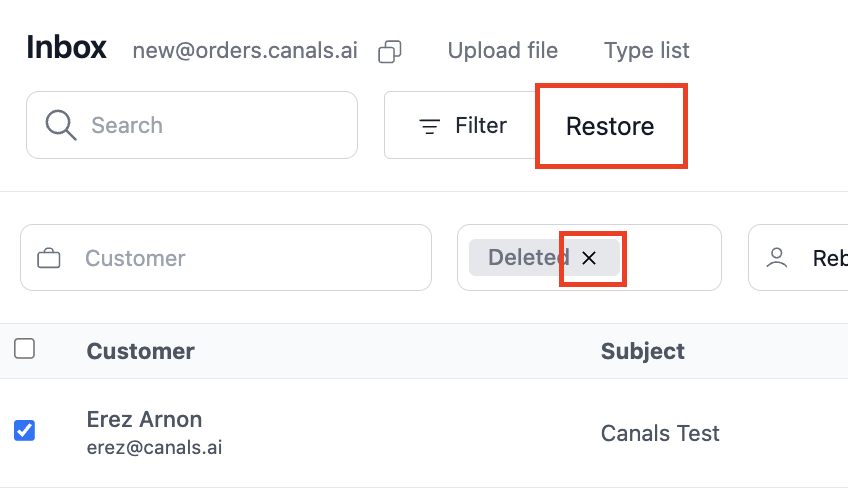The width and height of the screenshot is (848, 502).
Task: Click the magnifier icon in the Search box
Action: click(x=61, y=125)
